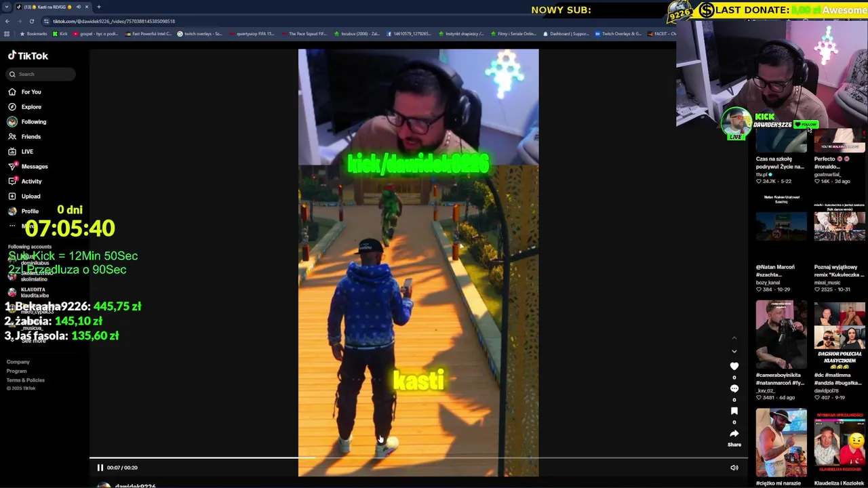Screen dimensions: 868x488
Task: Save the video with the bookmark icon
Action: pyautogui.click(x=734, y=411)
